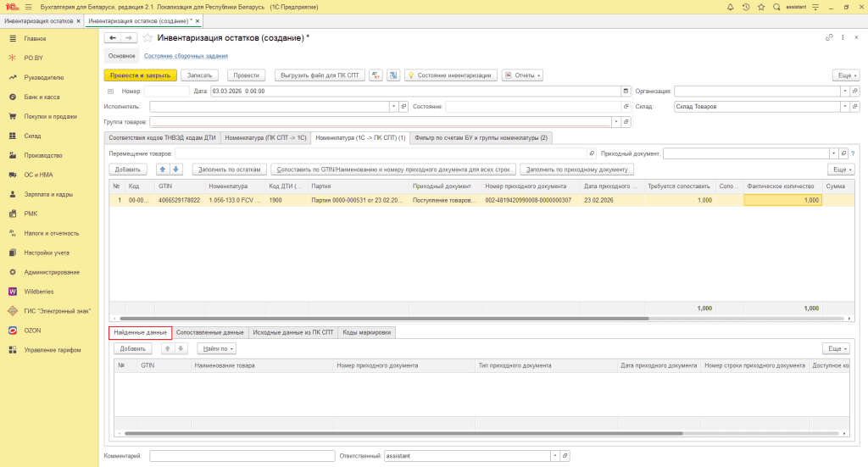Click the back navigation arrow beside the title
Screen dimensions: 868x467
113,38
